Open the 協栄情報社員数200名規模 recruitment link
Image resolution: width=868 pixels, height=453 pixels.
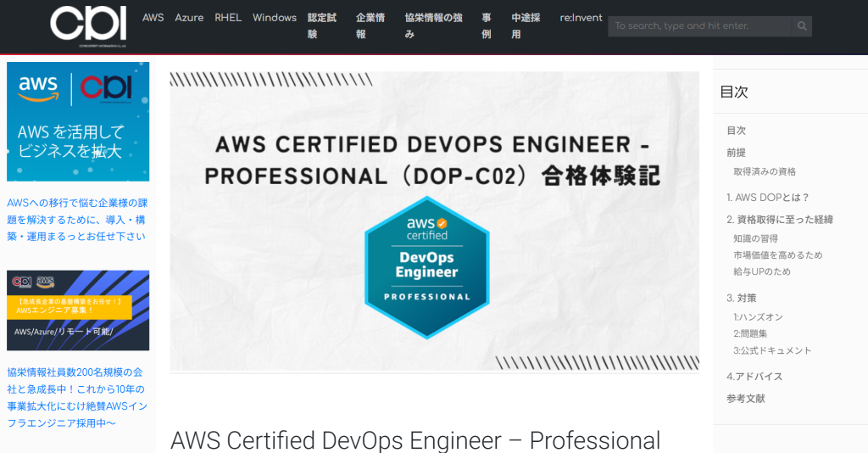tap(77, 398)
